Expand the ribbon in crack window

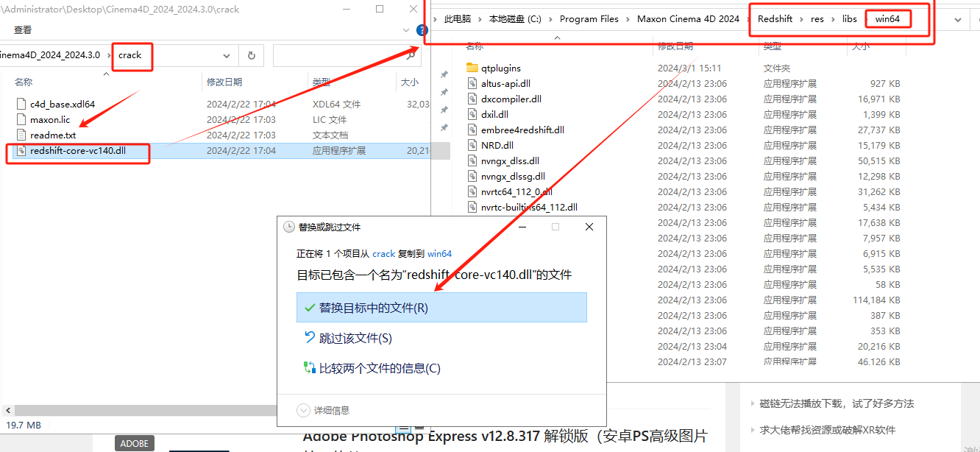coord(406,30)
